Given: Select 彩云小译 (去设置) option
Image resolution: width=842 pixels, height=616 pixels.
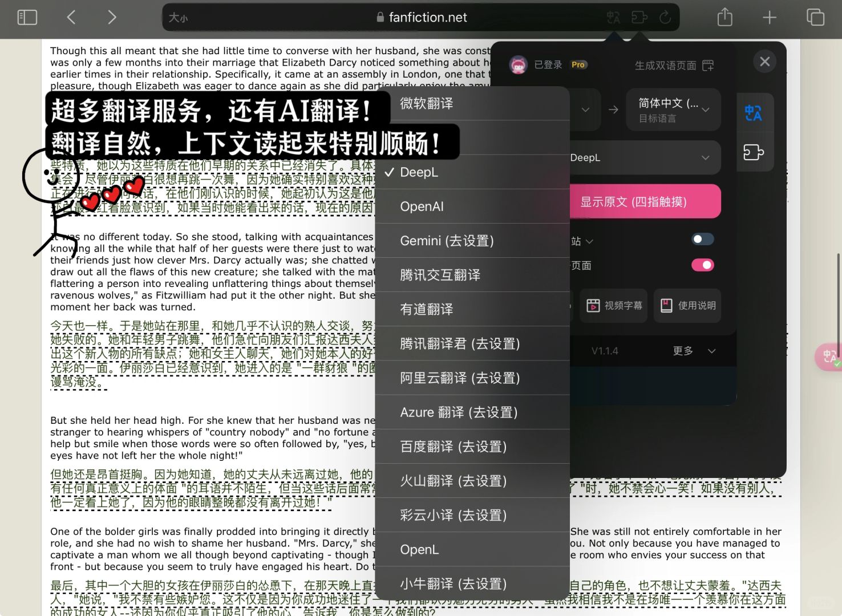Looking at the screenshot, I should pyautogui.click(x=472, y=515).
